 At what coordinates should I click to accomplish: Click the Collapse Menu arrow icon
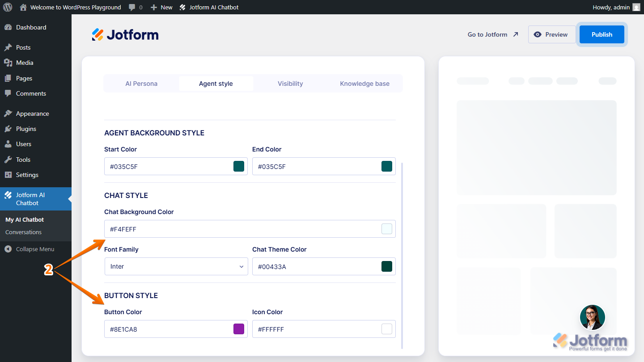click(8, 249)
